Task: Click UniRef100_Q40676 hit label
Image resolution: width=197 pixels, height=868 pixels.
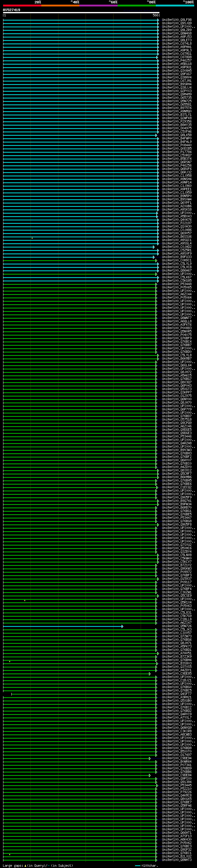Action: (177, 220)
